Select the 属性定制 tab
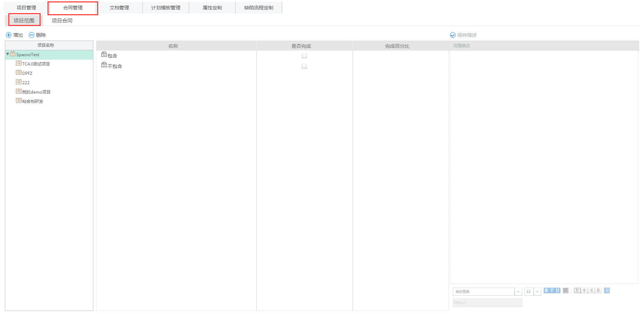Image resolution: width=644 pixels, height=314 pixels. (212, 8)
